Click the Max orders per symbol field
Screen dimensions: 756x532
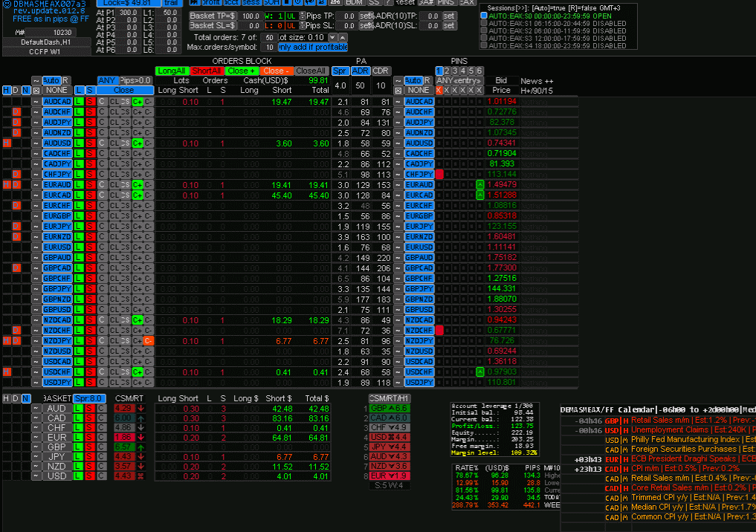[x=269, y=48]
